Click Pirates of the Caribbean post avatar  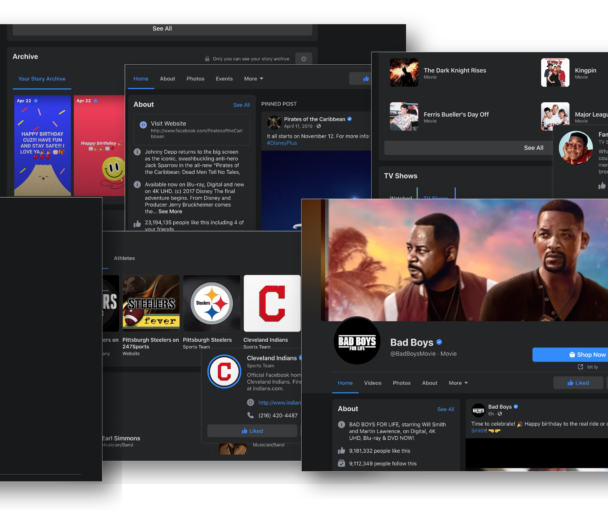pyautogui.click(x=274, y=122)
